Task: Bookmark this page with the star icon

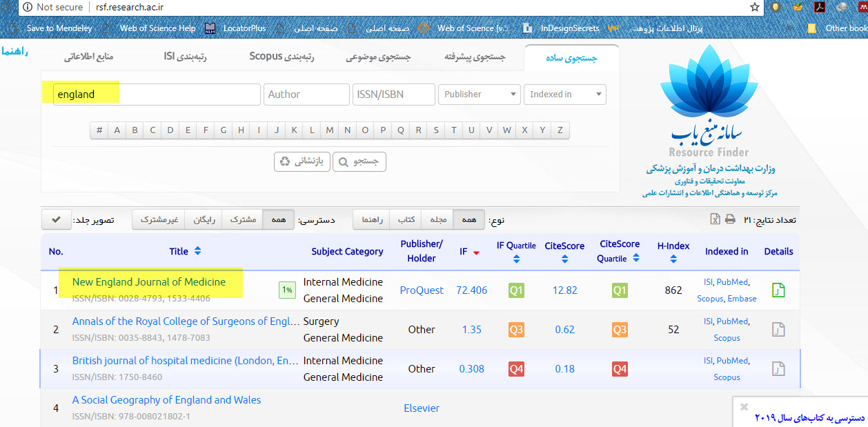Action: point(755,7)
